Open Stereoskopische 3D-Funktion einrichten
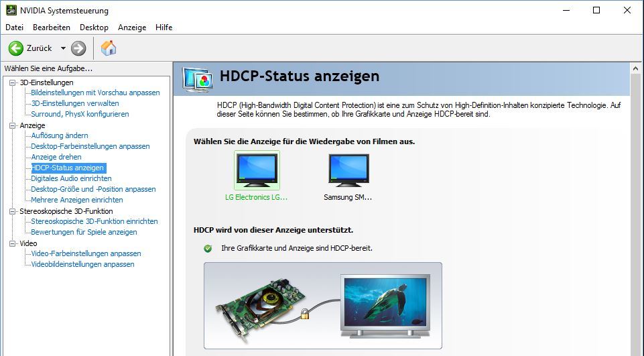Image resolution: width=644 pixels, height=356 pixels. coord(94,221)
